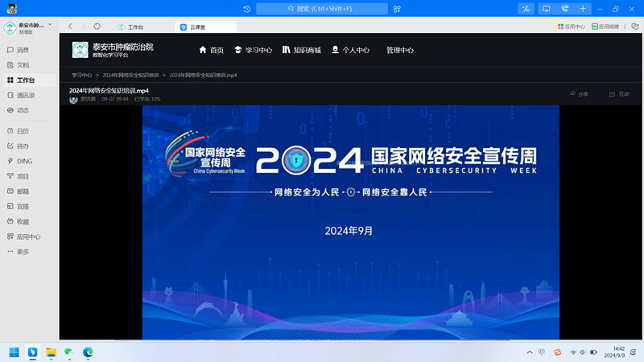Click the 已学完 10% progress text
644x362 pixels.
pyautogui.click(x=147, y=99)
